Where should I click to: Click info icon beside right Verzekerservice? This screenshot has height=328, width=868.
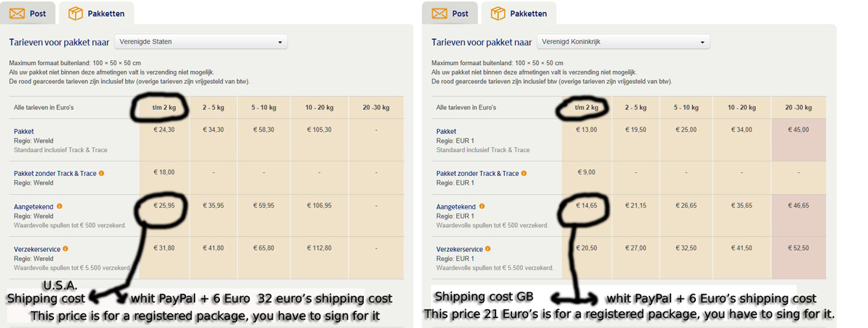point(488,248)
